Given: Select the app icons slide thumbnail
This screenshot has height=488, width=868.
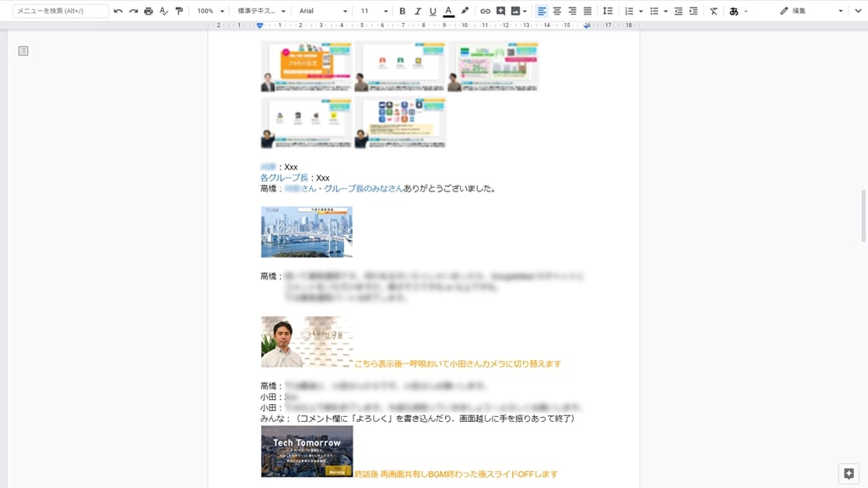Looking at the screenshot, I should (400, 123).
